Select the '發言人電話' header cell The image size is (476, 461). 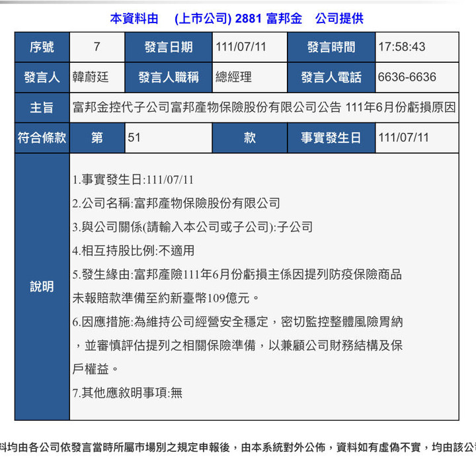click(331, 77)
